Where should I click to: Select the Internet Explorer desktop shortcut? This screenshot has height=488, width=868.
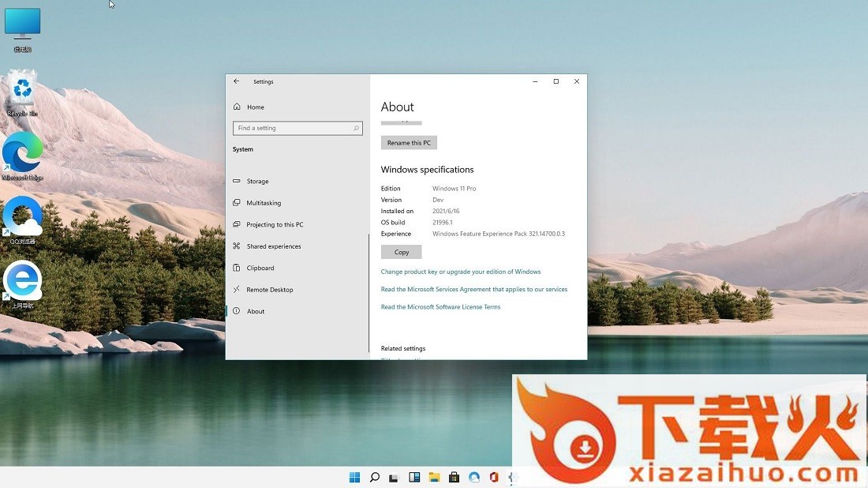(22, 284)
